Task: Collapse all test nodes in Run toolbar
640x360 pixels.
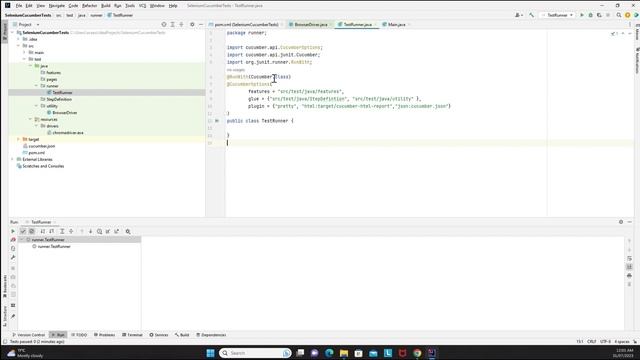Action: pos(71,231)
